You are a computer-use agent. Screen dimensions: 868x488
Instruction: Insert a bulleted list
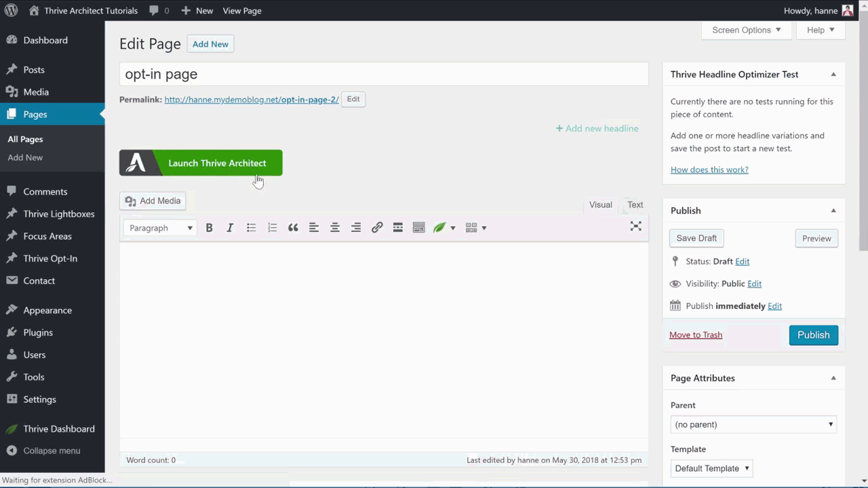click(x=251, y=228)
